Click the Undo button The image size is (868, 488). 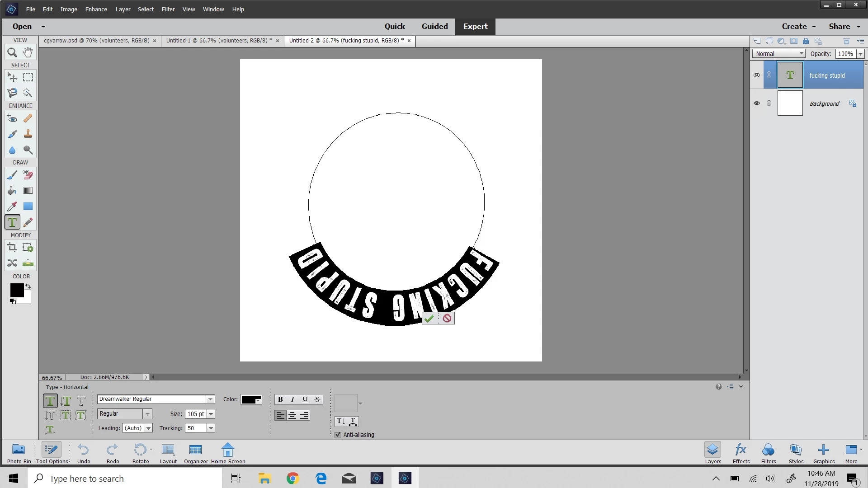(84, 453)
